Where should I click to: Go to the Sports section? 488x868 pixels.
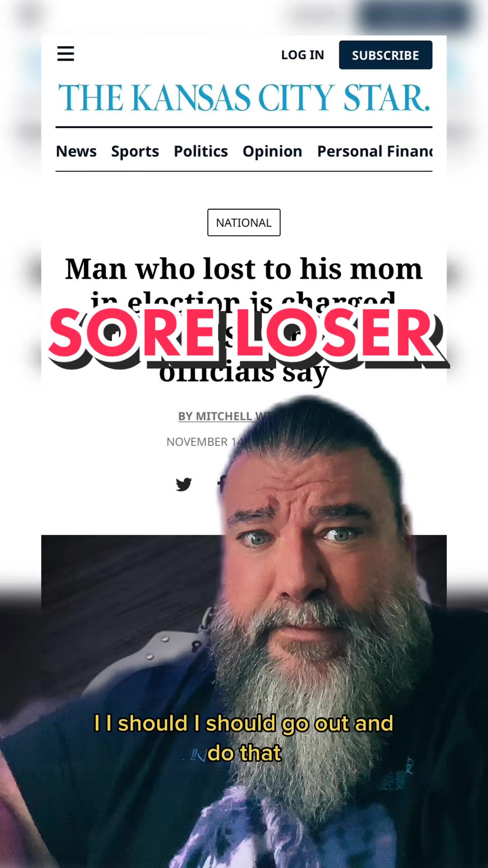click(135, 151)
